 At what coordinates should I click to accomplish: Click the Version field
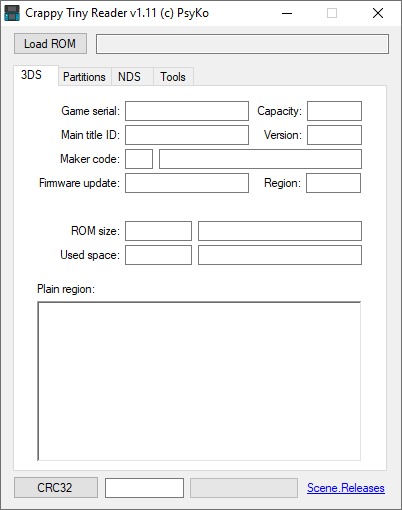(x=334, y=135)
